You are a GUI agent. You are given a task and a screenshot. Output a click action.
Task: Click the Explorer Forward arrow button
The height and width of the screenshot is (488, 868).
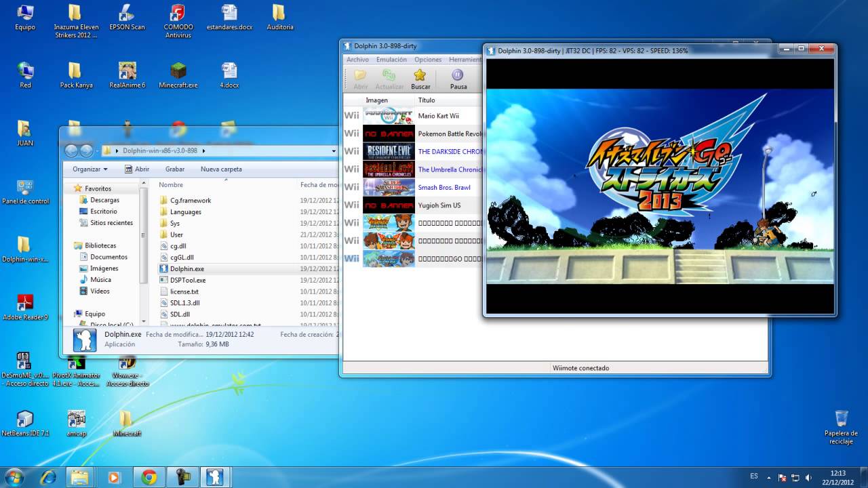click(x=87, y=150)
